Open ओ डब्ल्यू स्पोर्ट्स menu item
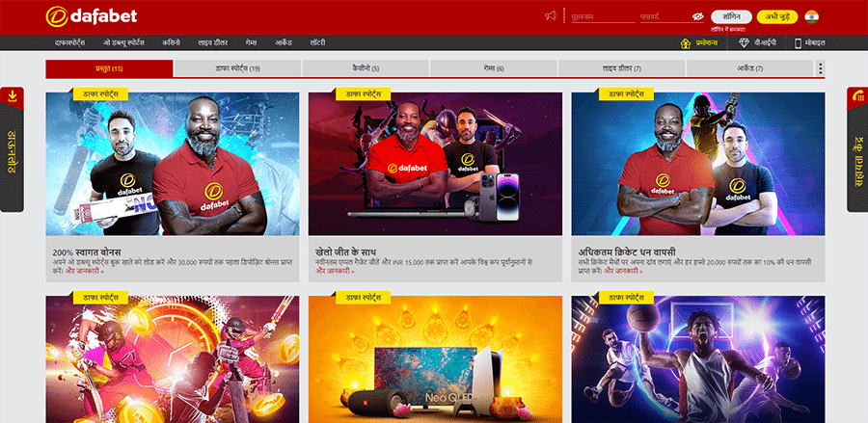The height and width of the screenshot is (423, 868). coord(123,42)
